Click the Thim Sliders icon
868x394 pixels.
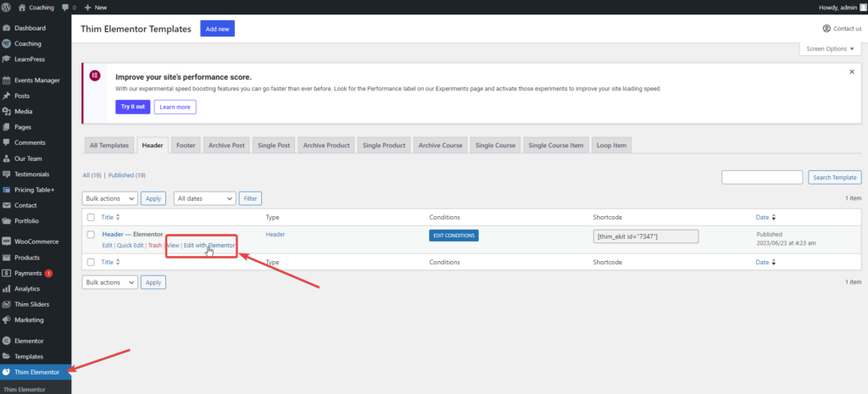click(x=7, y=304)
